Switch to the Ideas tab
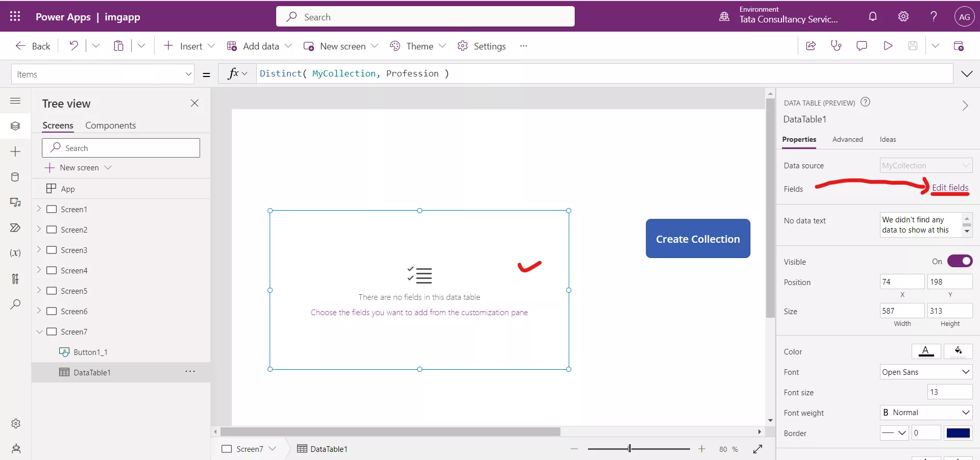Screen dimensions: 980x460 point(888,139)
